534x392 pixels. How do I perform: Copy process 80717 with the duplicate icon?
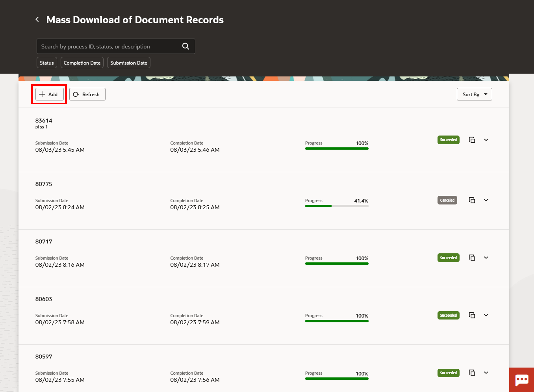pyautogui.click(x=472, y=258)
